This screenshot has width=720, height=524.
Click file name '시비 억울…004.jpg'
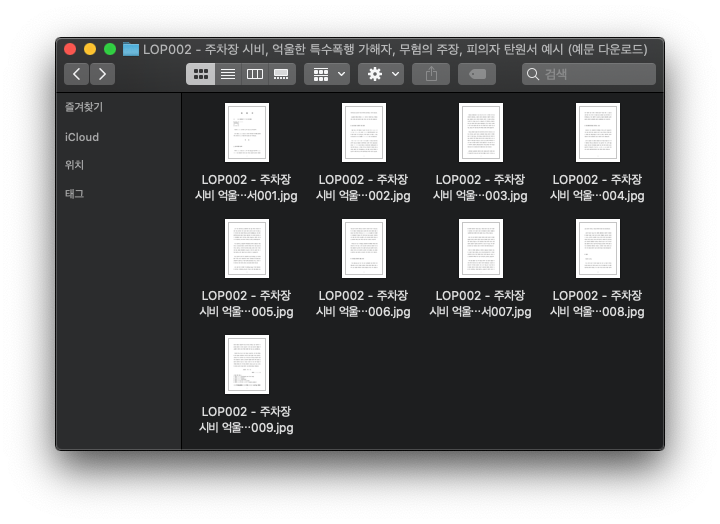point(597,196)
